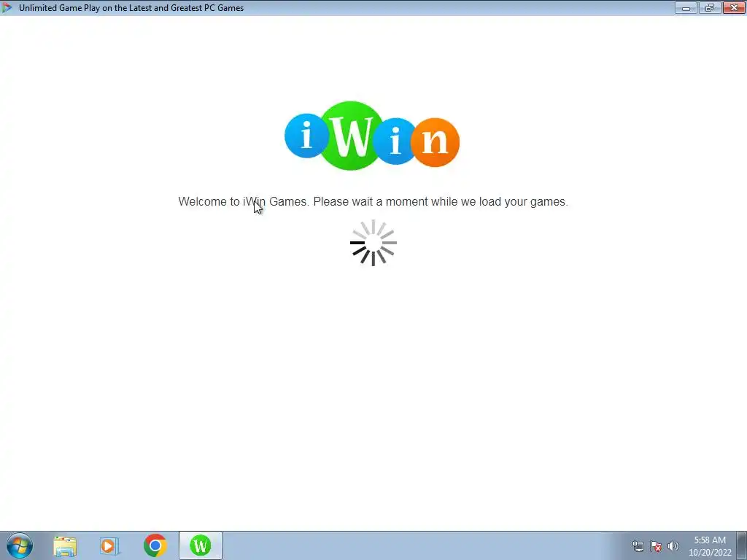The width and height of the screenshot is (747, 560).
Task: Click the loading spinner below welcome text
Action: (x=373, y=243)
